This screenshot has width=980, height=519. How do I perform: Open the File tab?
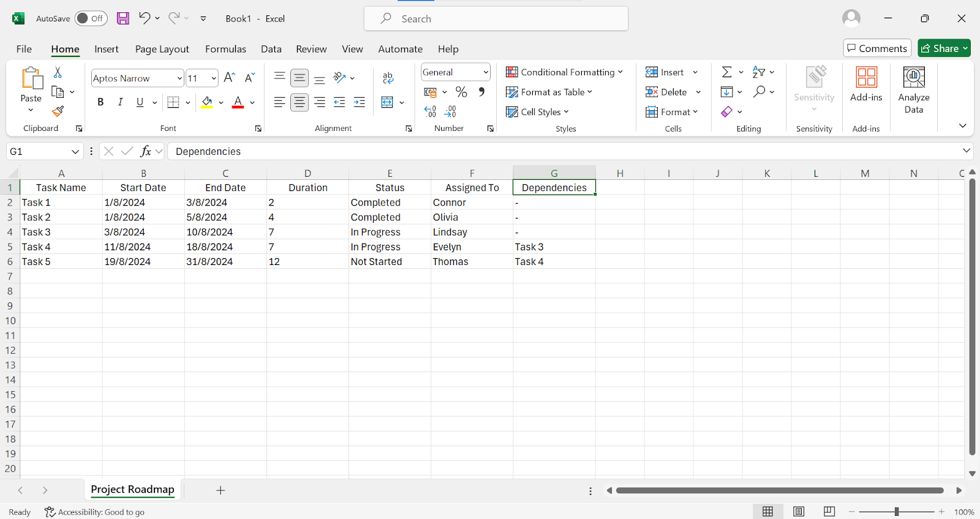[24, 49]
